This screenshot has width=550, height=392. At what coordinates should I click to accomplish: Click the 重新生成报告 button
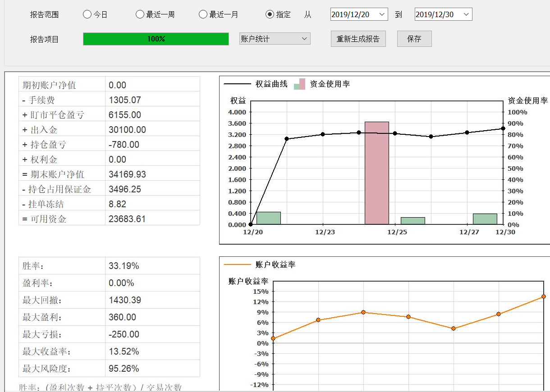pos(358,39)
